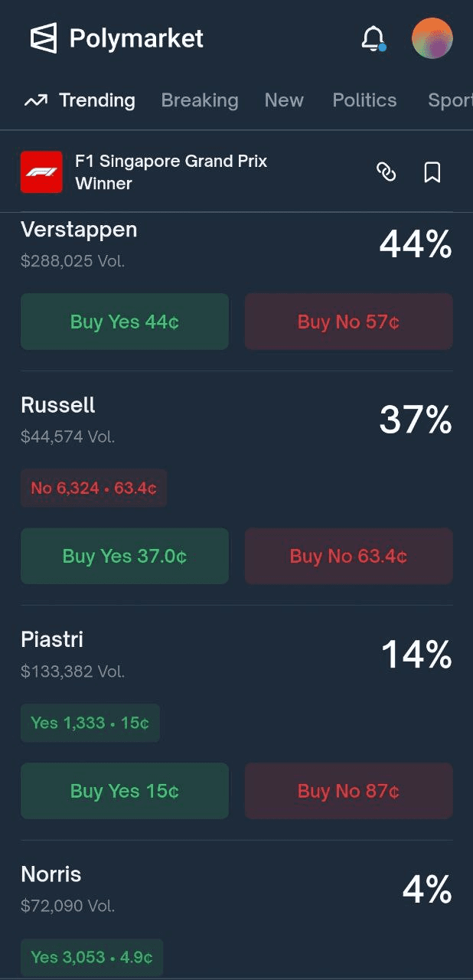
Task: Click the Polymarket logo icon
Action: (x=44, y=38)
